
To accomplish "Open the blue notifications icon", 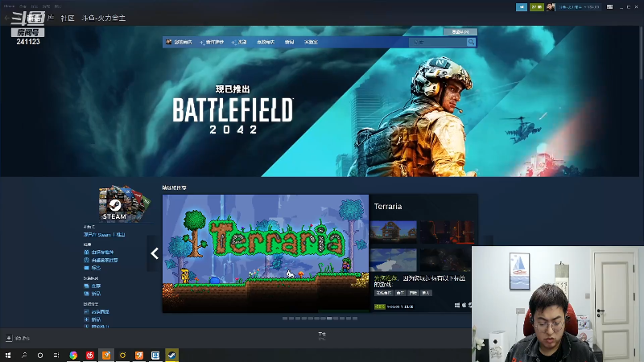I will [521, 7].
